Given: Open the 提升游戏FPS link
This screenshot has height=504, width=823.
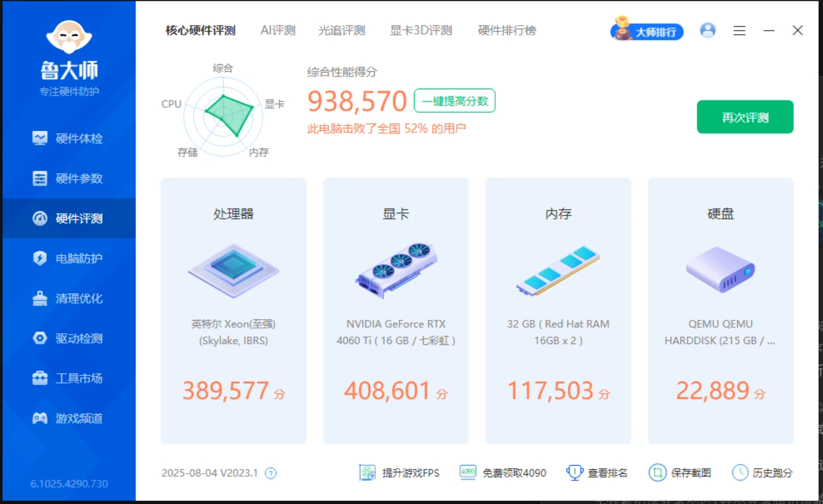Looking at the screenshot, I should click(x=411, y=473).
